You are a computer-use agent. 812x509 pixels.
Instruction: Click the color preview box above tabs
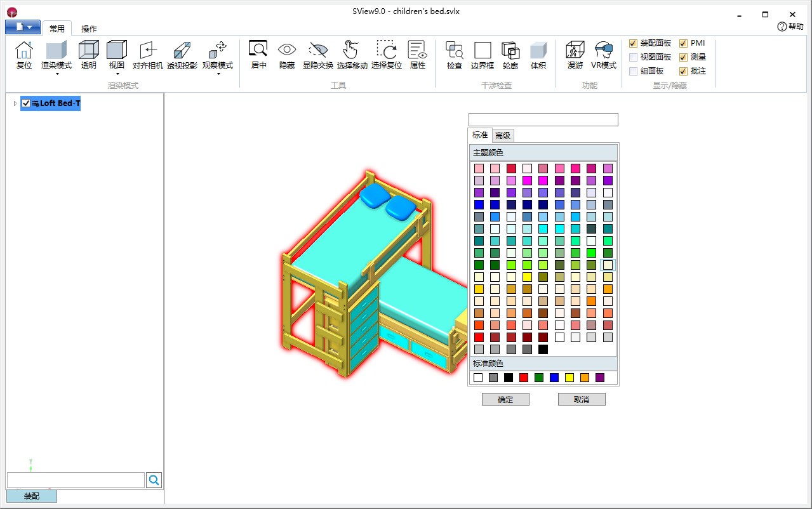tap(543, 119)
